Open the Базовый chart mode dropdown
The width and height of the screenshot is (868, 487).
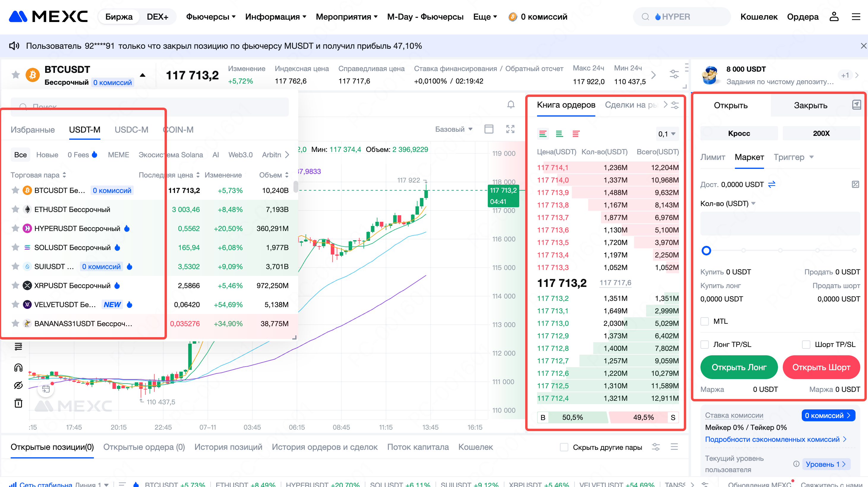(x=454, y=129)
